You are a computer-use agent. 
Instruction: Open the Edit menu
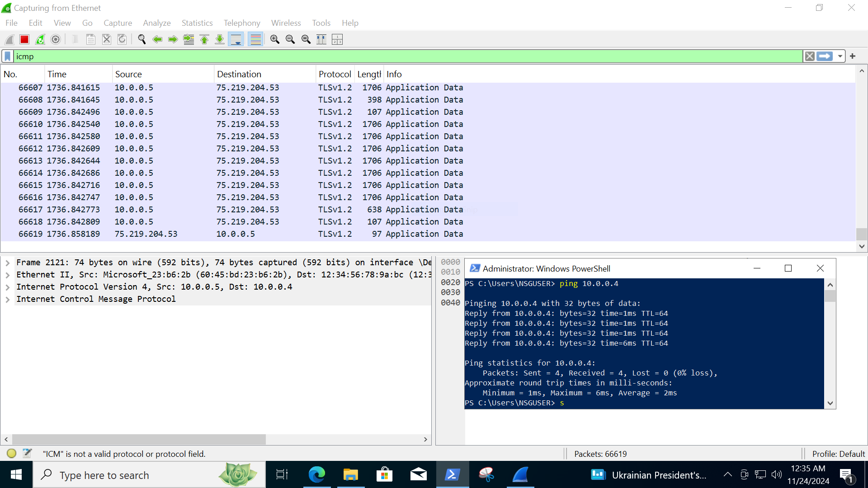pyautogui.click(x=35, y=23)
